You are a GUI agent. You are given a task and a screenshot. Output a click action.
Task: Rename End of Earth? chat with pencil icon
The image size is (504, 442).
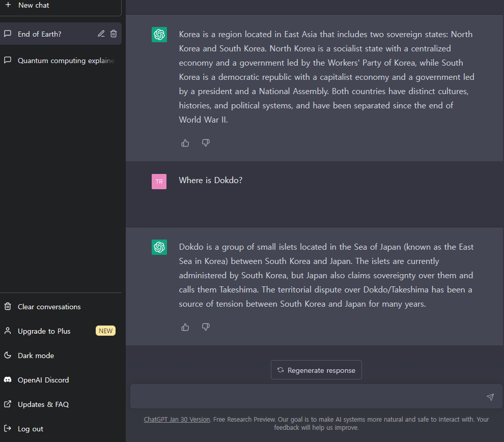point(101,34)
